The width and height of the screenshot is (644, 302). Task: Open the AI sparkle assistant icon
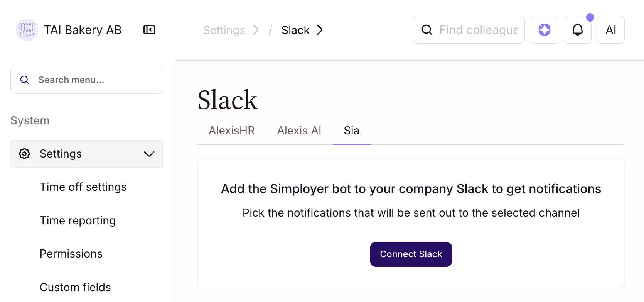(x=544, y=30)
